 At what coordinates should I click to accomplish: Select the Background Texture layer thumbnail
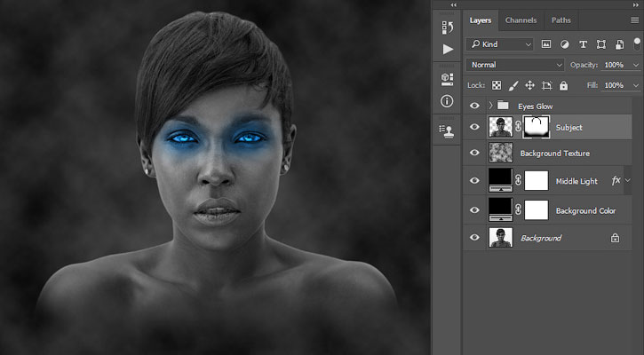pos(501,153)
